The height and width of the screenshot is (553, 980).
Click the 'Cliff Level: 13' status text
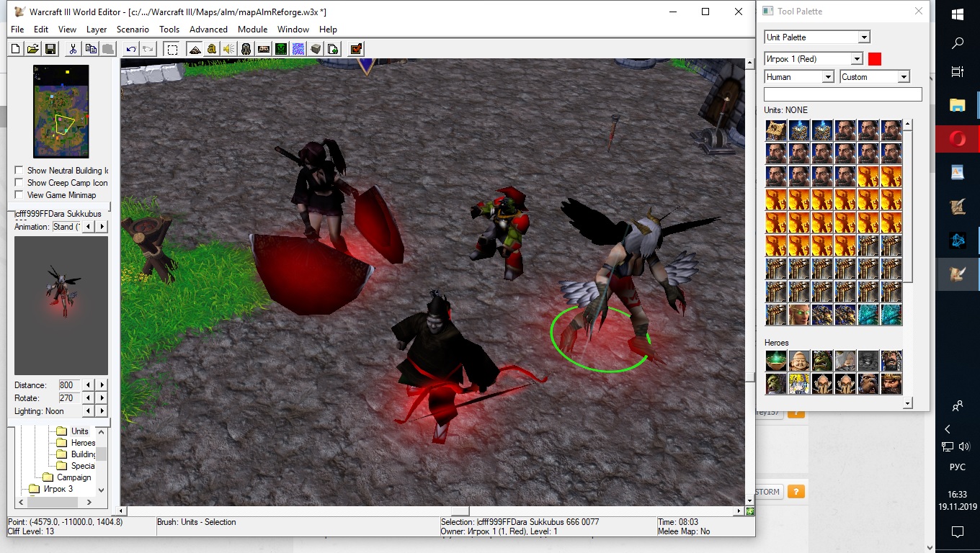click(30, 531)
